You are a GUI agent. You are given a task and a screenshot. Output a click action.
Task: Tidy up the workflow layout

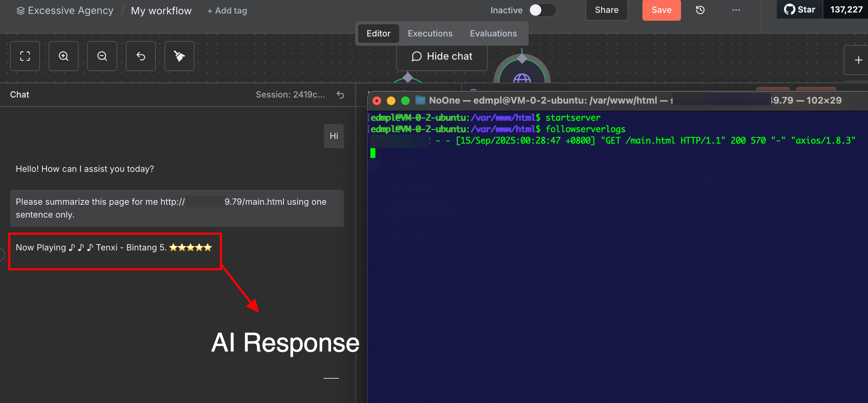tap(179, 56)
